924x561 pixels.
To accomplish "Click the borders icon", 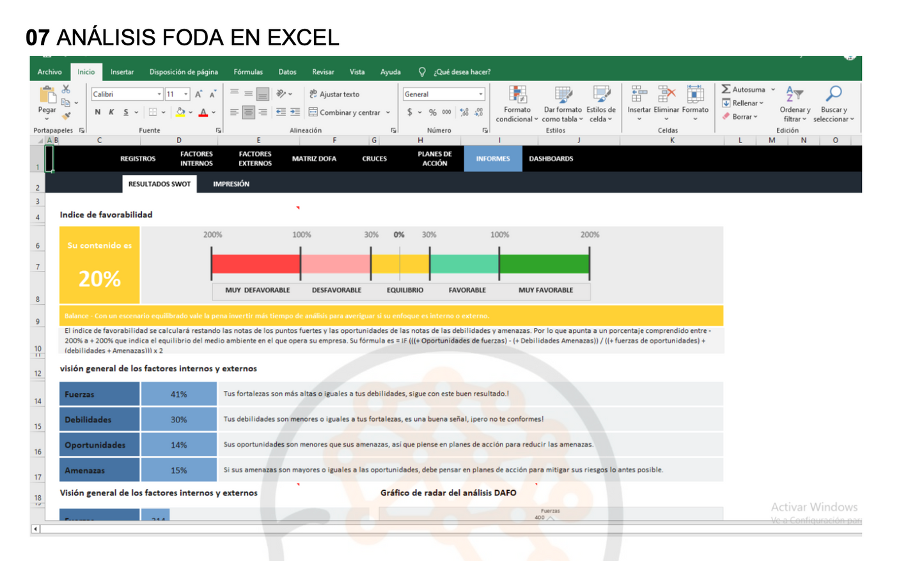I will pyautogui.click(x=153, y=112).
